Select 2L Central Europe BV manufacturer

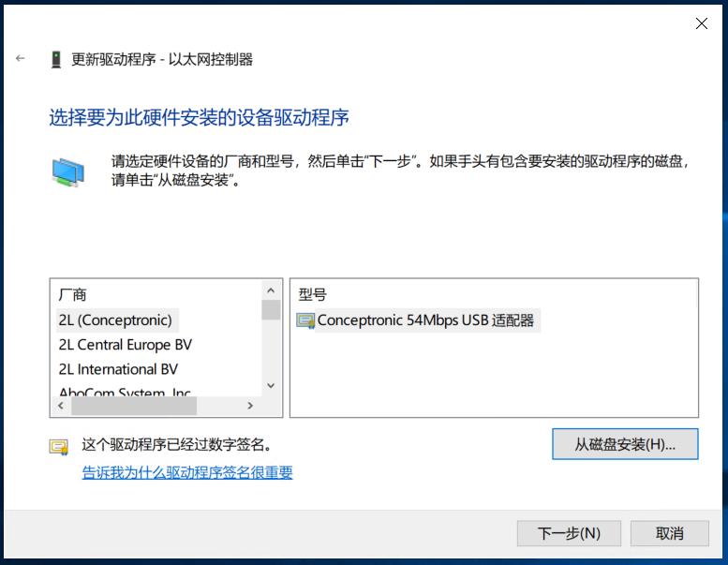(x=125, y=345)
